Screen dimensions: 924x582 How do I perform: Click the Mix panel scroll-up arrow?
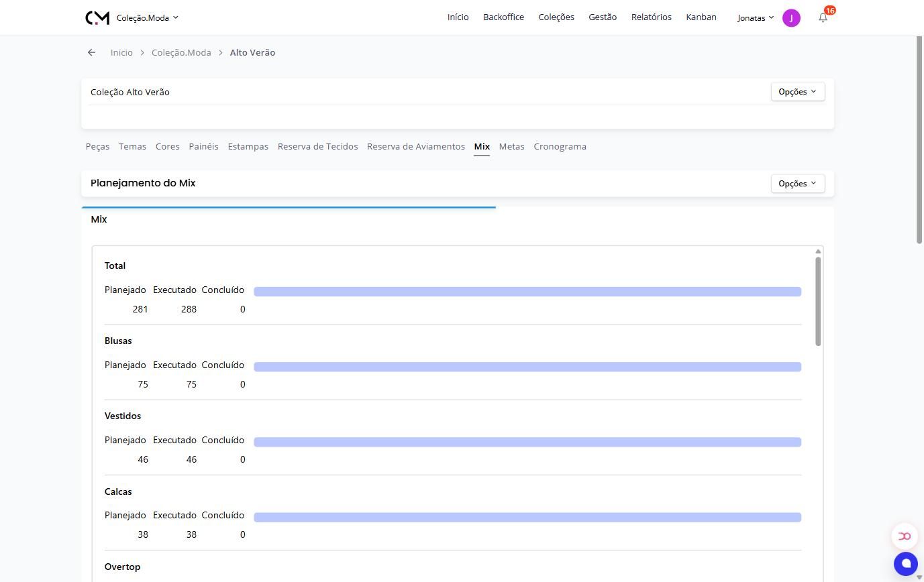818,251
